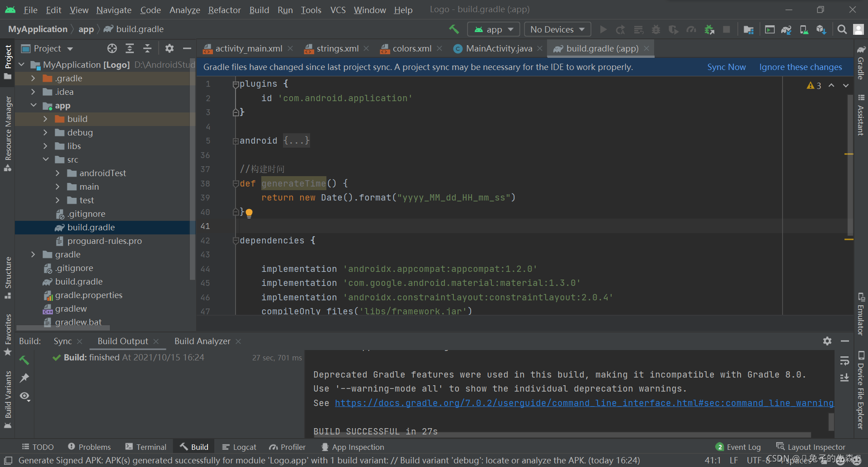Click the Run app play button
The height and width of the screenshot is (467, 868).
point(603,29)
